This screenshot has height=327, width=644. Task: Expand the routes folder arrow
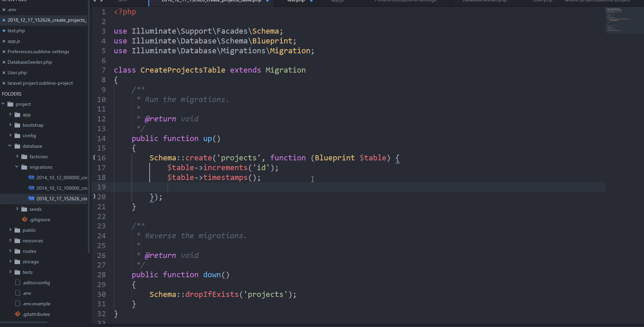pyautogui.click(x=10, y=251)
